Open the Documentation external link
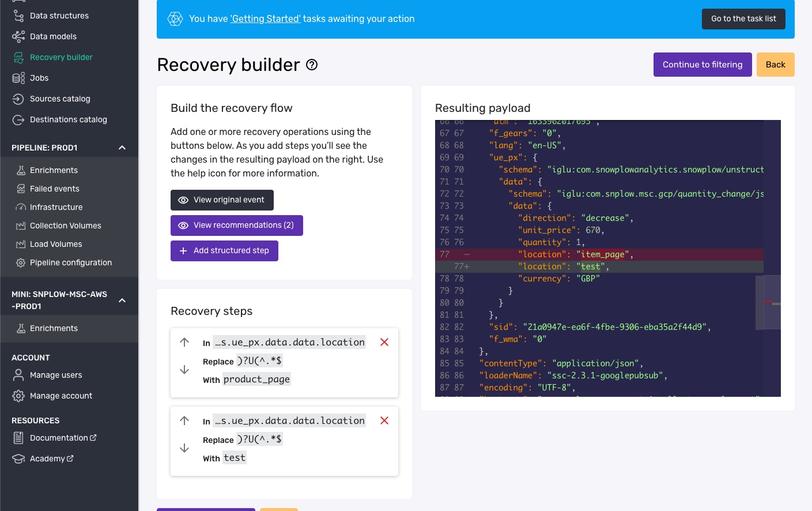Image resolution: width=812 pixels, height=511 pixels. coord(63,438)
